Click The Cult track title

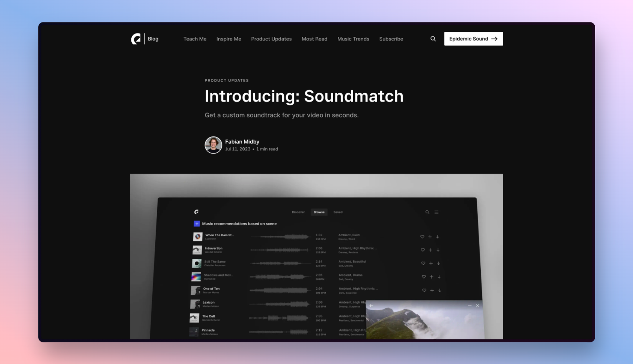[x=209, y=316]
